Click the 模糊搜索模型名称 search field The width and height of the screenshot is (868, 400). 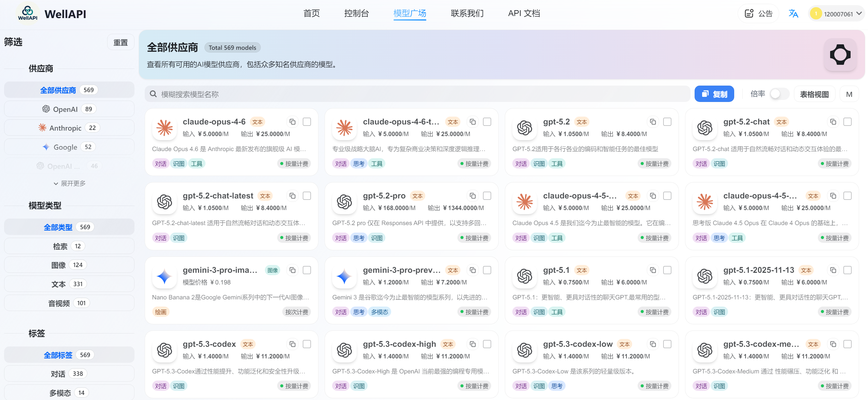click(416, 94)
